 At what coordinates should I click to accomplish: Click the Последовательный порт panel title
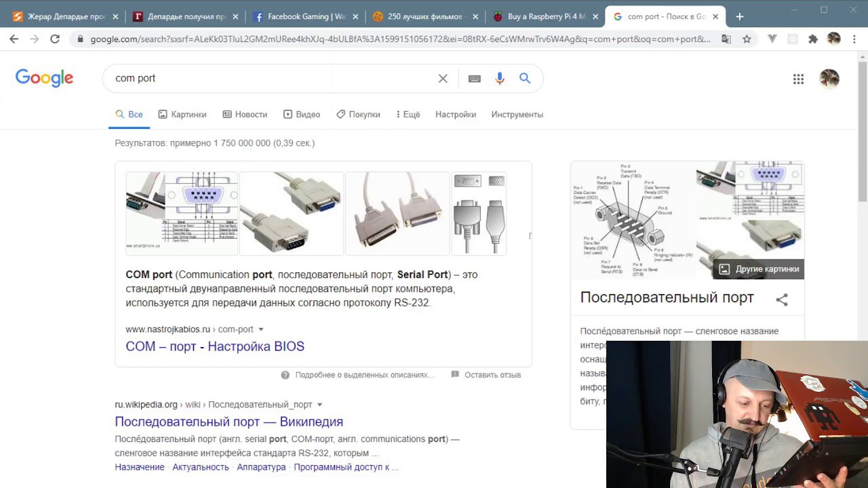[667, 298]
